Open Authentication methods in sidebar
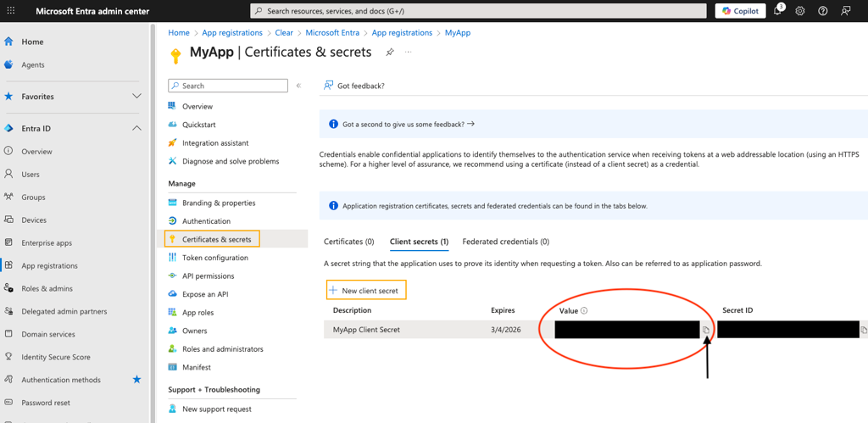The height and width of the screenshot is (423, 868). click(x=61, y=380)
